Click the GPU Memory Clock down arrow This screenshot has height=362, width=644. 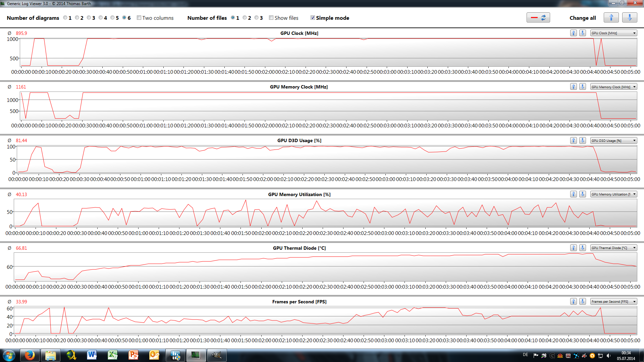click(583, 87)
